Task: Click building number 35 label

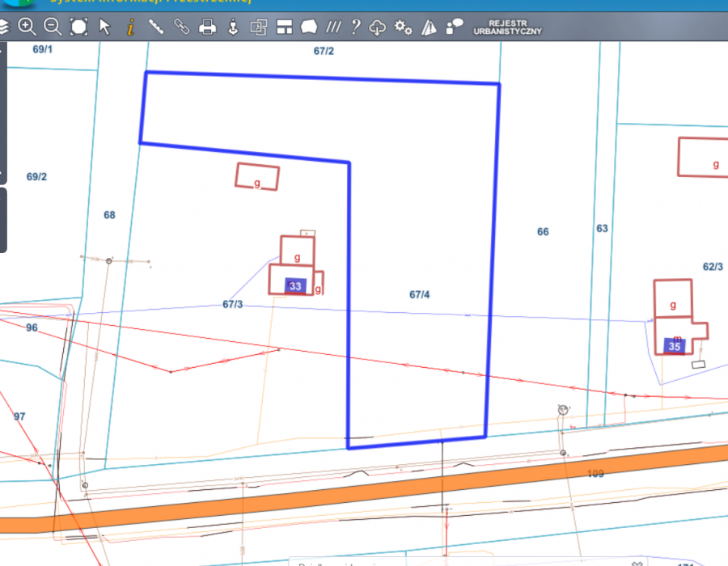Action: coord(675,345)
